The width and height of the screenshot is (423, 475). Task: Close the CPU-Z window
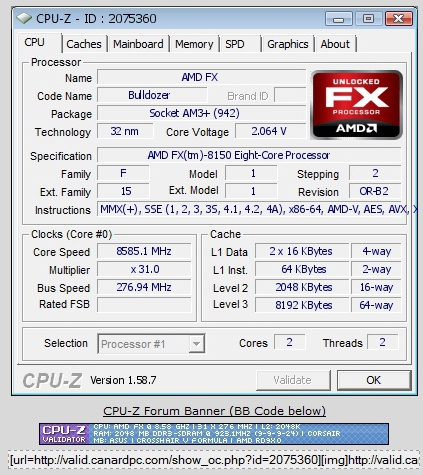[399, 19]
